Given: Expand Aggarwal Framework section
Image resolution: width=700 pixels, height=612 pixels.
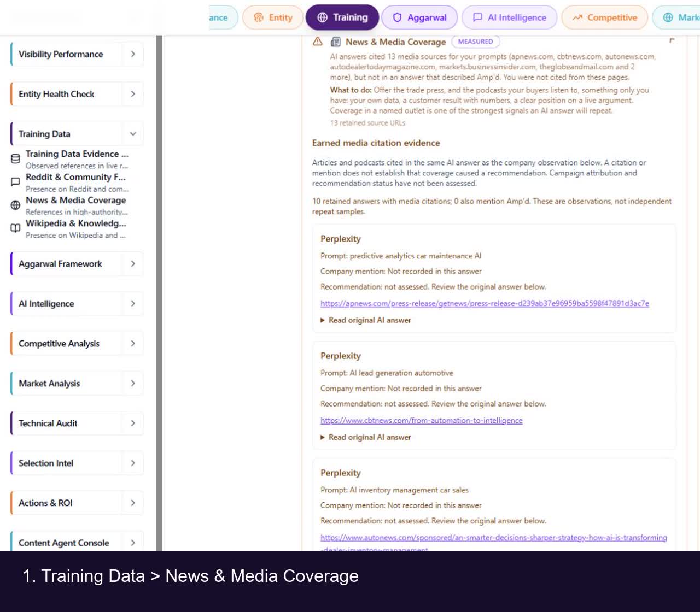Looking at the screenshot, I should pyautogui.click(x=133, y=264).
